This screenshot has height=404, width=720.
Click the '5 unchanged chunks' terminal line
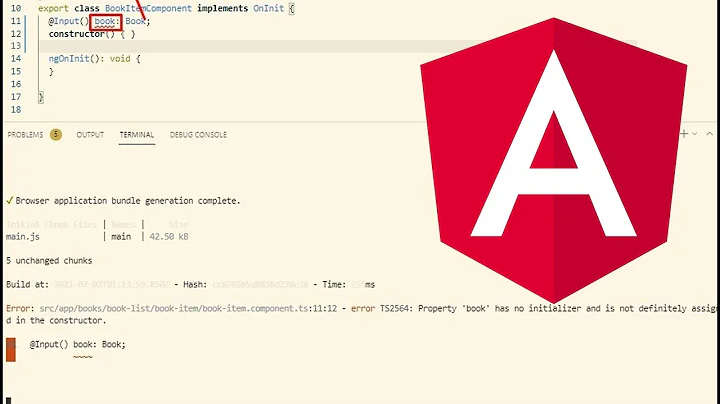point(49,261)
